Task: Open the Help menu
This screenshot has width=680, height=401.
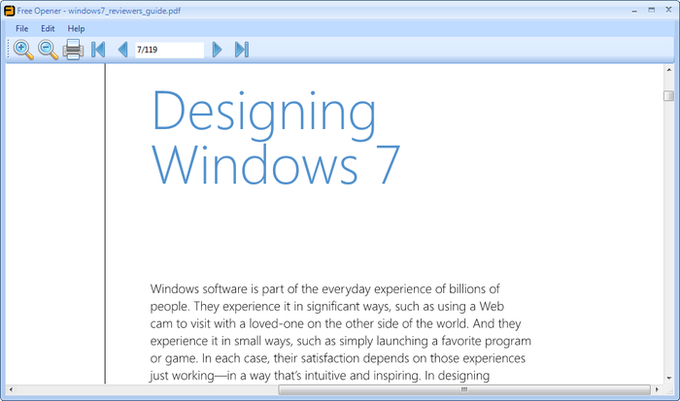Action: (x=76, y=29)
